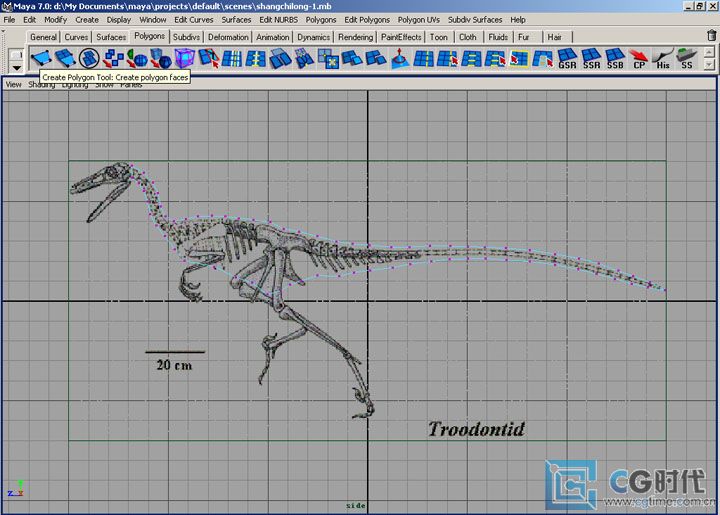Open the Edit Curves menu
This screenshot has width=720, height=515.
coord(194,20)
